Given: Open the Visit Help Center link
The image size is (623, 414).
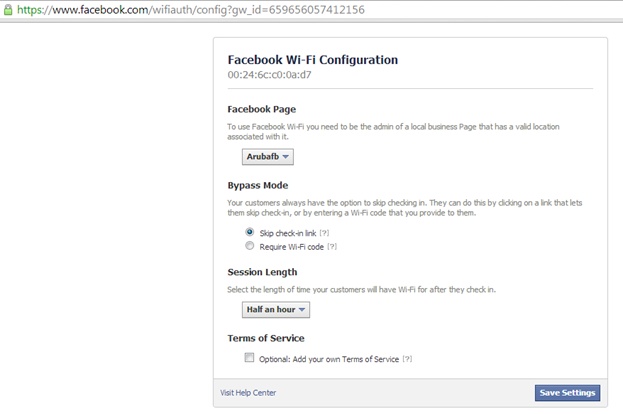Looking at the screenshot, I should (x=248, y=393).
